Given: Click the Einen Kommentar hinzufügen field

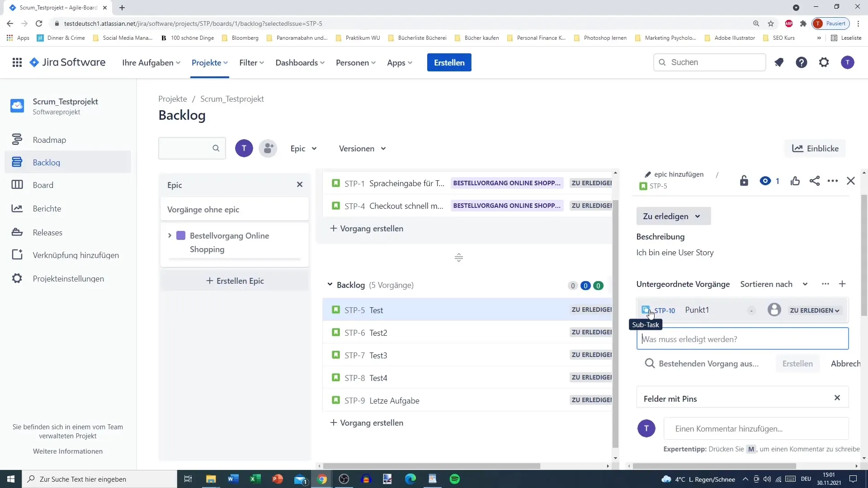Looking at the screenshot, I should click(x=756, y=428).
